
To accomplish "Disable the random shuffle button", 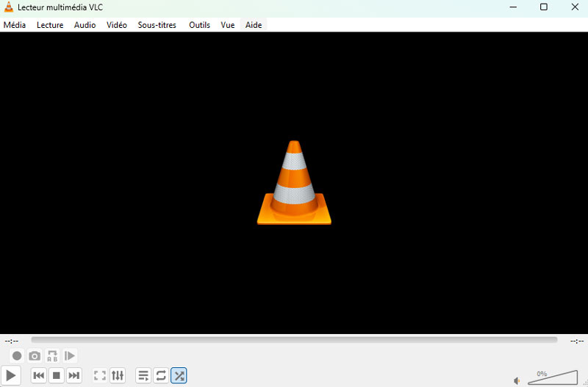I will point(179,375).
